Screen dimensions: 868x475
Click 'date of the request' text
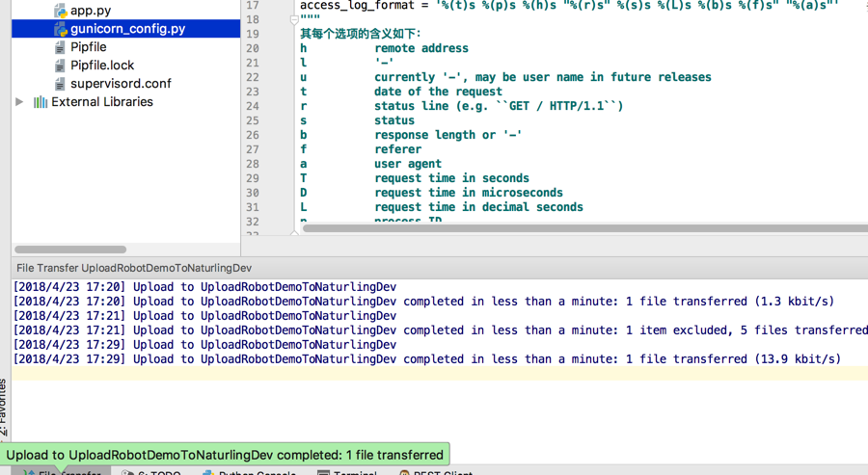coord(439,92)
